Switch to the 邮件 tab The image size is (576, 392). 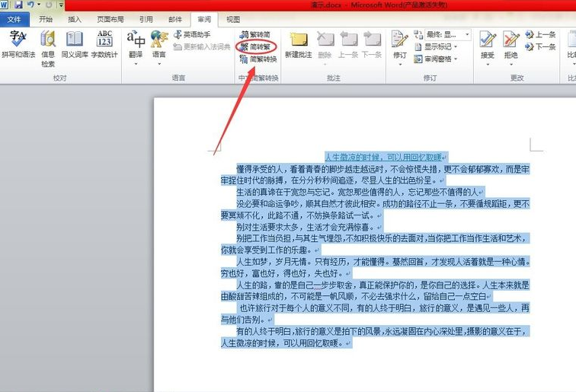pyautogui.click(x=175, y=20)
